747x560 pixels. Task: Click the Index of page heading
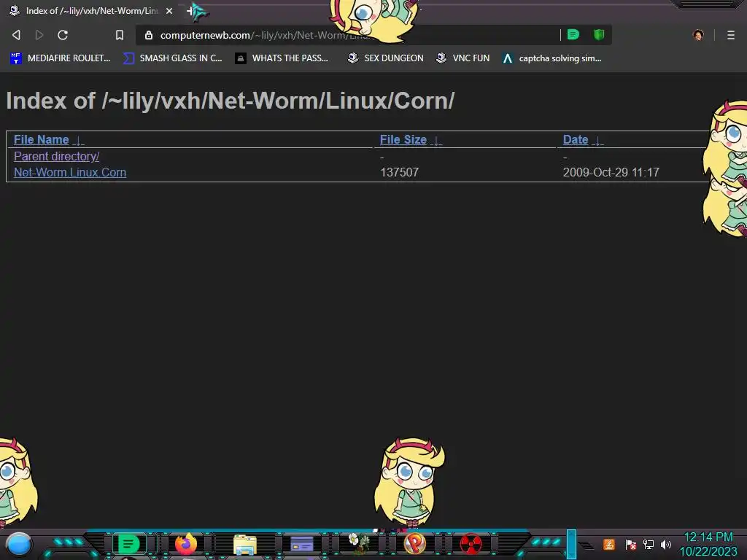[x=230, y=101]
